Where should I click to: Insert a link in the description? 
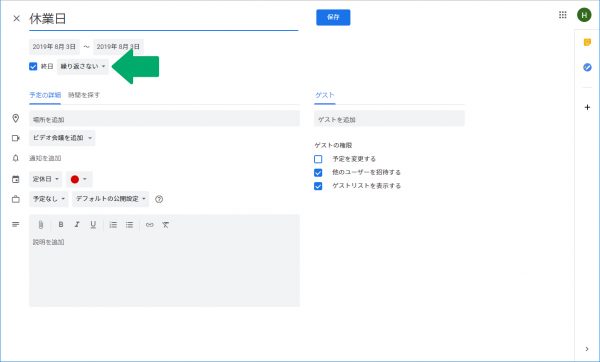(150, 225)
